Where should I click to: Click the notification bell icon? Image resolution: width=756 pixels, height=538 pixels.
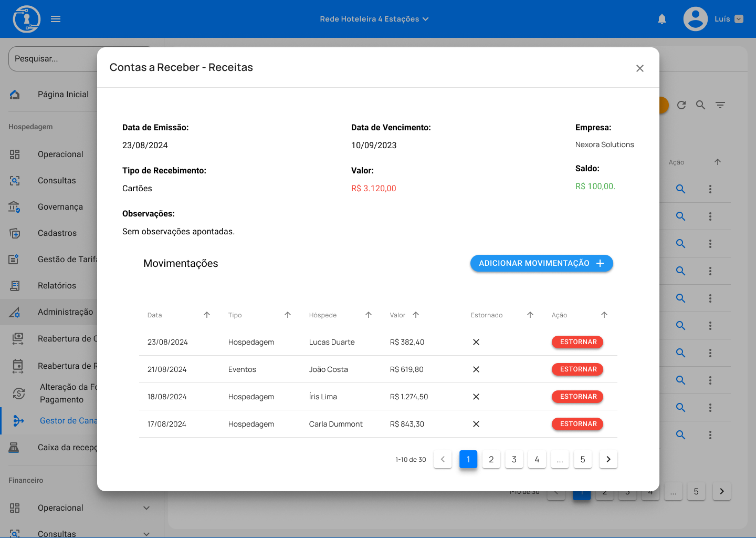point(662,19)
